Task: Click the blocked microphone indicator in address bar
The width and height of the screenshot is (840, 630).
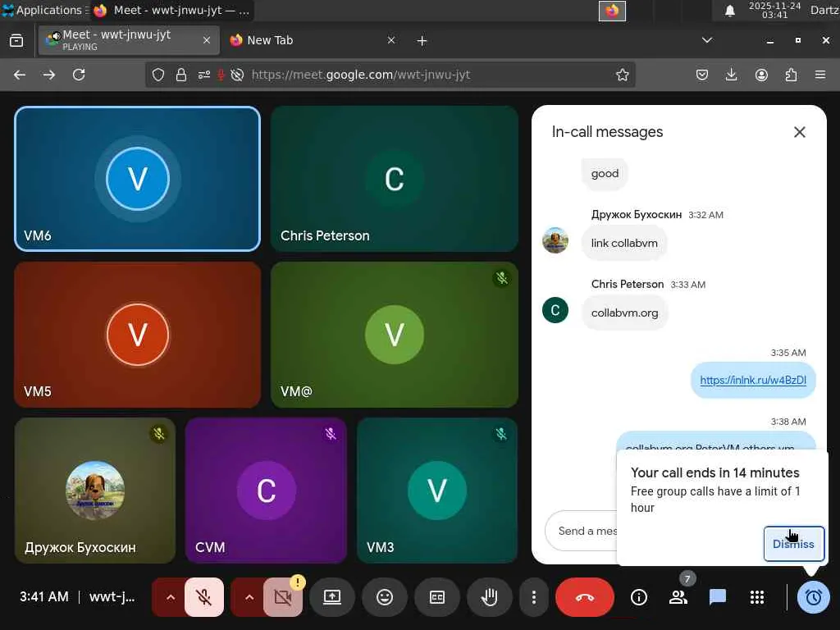Action: [220, 75]
